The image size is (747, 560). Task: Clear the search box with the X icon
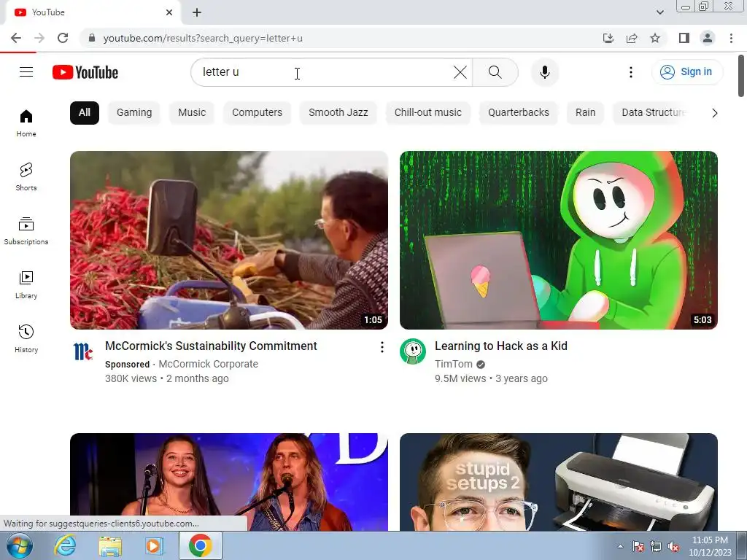tap(460, 72)
